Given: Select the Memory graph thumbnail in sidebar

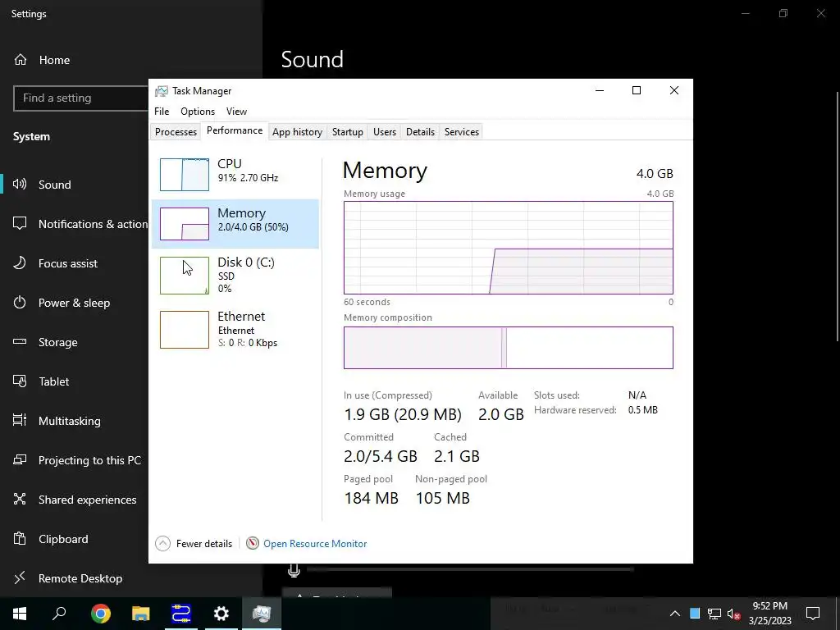Looking at the screenshot, I should [185, 224].
